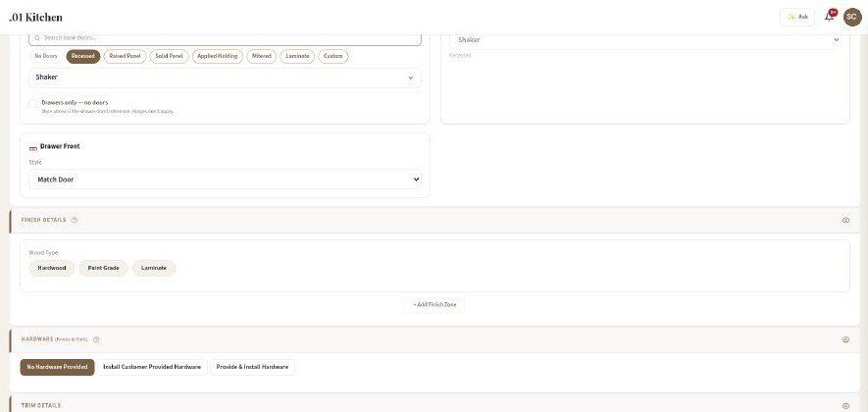Viewport: 868px width, 412px height.
Task: Click the Drawer Front icon
Action: (x=33, y=147)
